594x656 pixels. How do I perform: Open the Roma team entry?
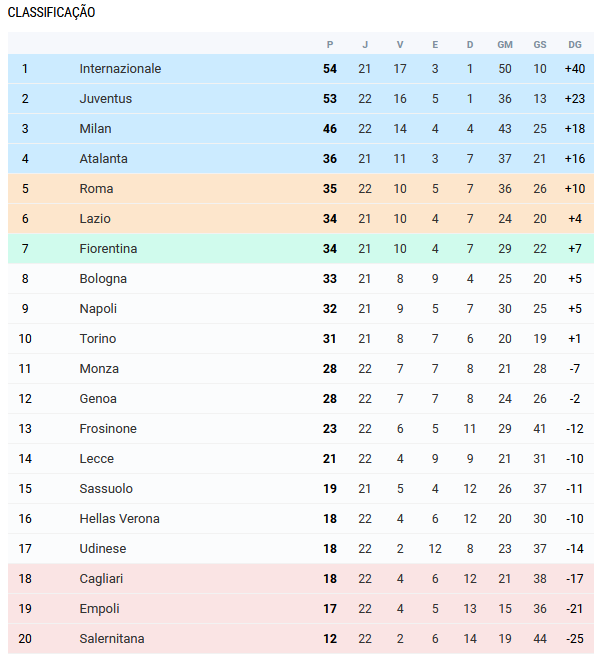pyautogui.click(x=96, y=189)
